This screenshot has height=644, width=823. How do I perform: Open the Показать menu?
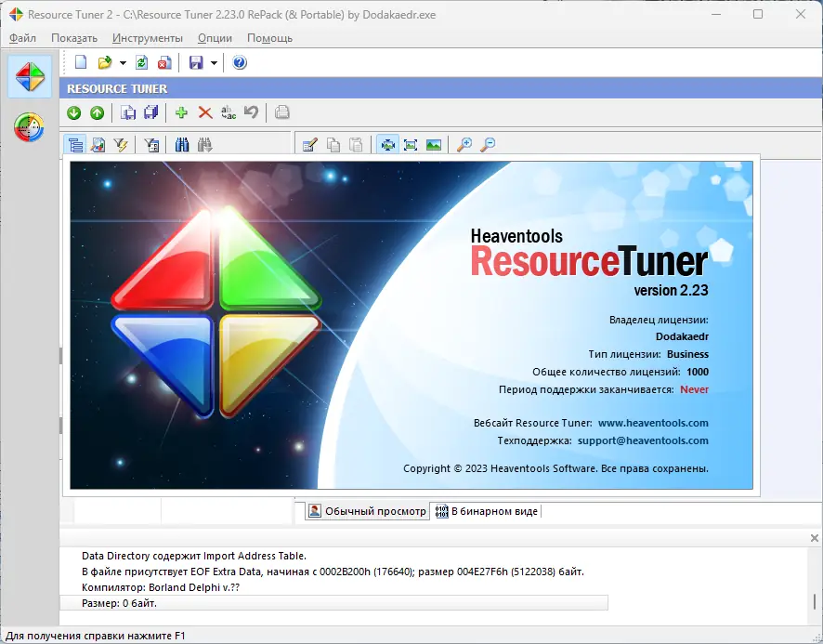pos(74,38)
